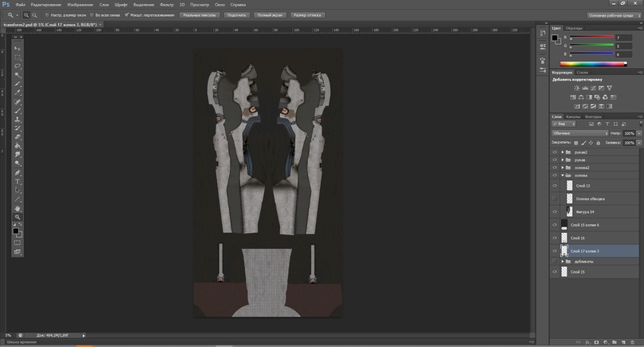The image size is (644, 347).
Task: Click zoom-in magnifier icon in options bar
Action: [26, 14]
